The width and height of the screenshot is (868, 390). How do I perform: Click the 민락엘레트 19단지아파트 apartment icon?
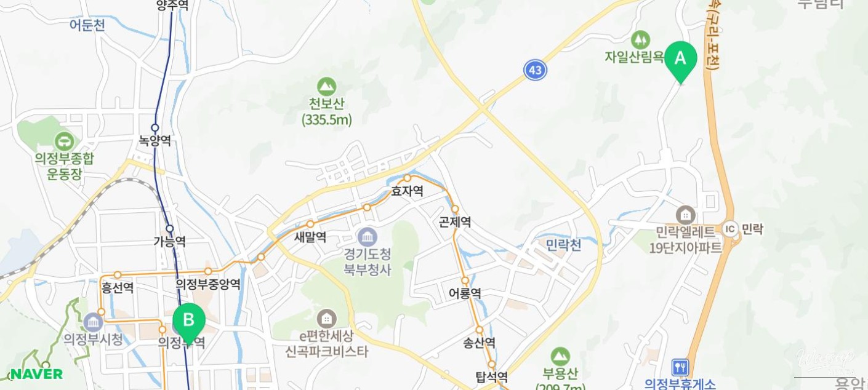coord(685,215)
